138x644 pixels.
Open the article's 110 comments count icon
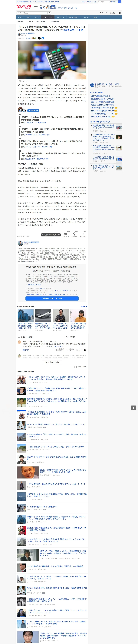pos(29,38)
